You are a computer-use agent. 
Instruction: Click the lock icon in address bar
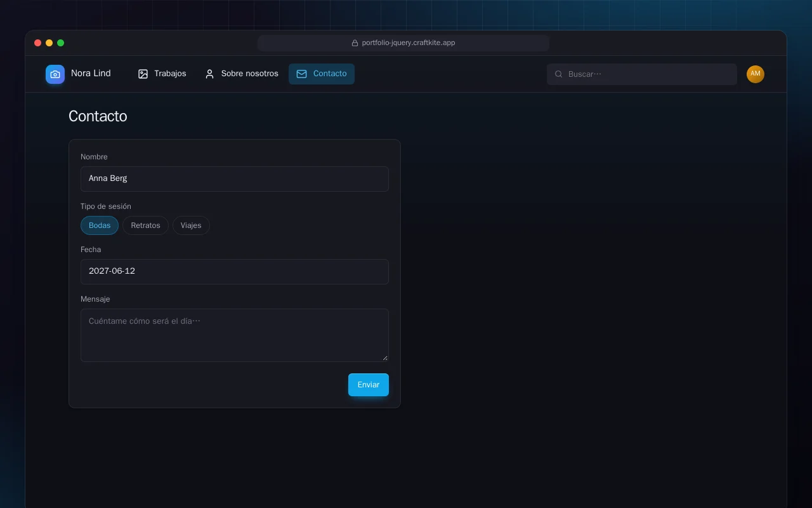(355, 43)
